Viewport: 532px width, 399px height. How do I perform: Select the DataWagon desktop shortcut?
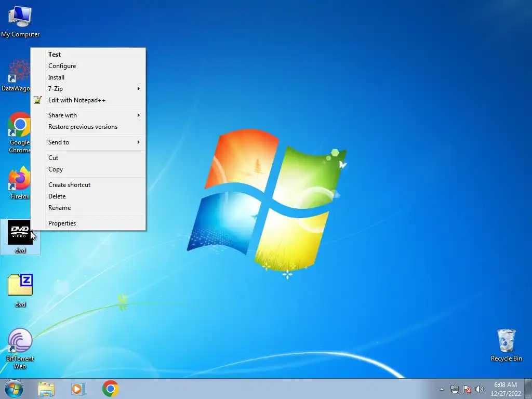pyautogui.click(x=15, y=75)
